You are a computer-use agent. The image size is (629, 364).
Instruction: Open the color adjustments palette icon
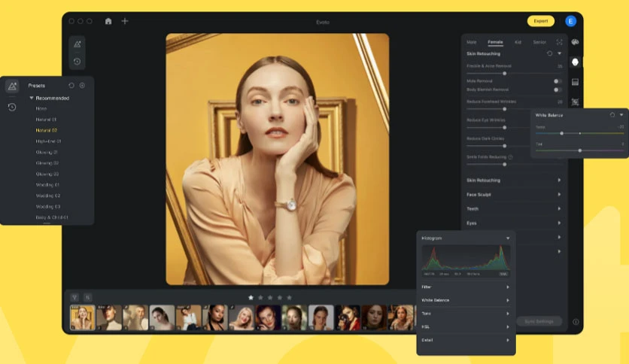[x=575, y=42]
